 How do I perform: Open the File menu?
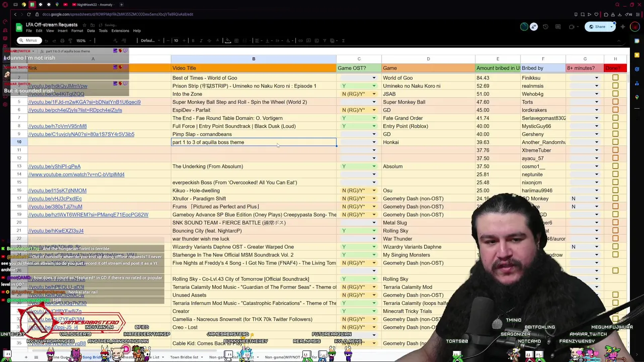(x=29, y=31)
